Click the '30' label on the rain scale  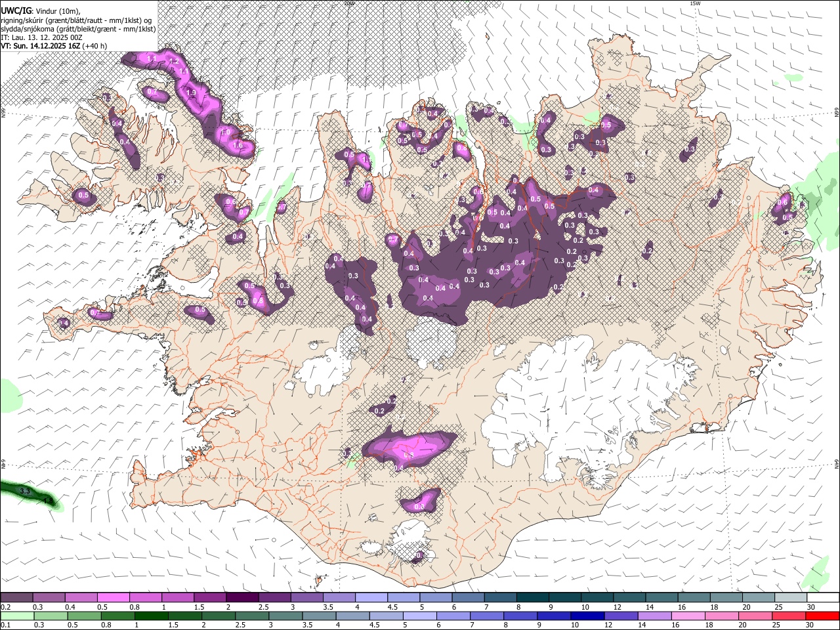click(809, 625)
